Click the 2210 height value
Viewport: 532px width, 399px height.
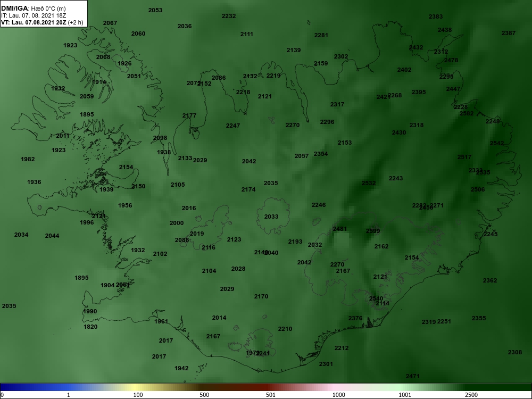pyautogui.click(x=285, y=329)
